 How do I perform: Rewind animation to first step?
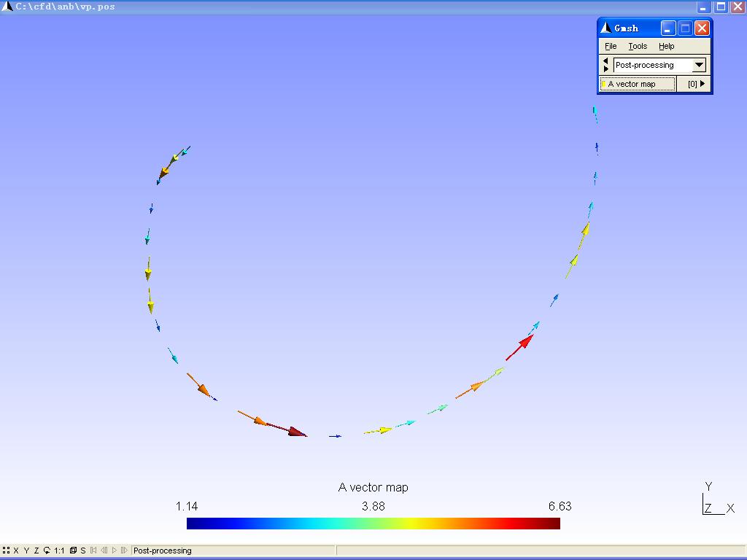93,551
